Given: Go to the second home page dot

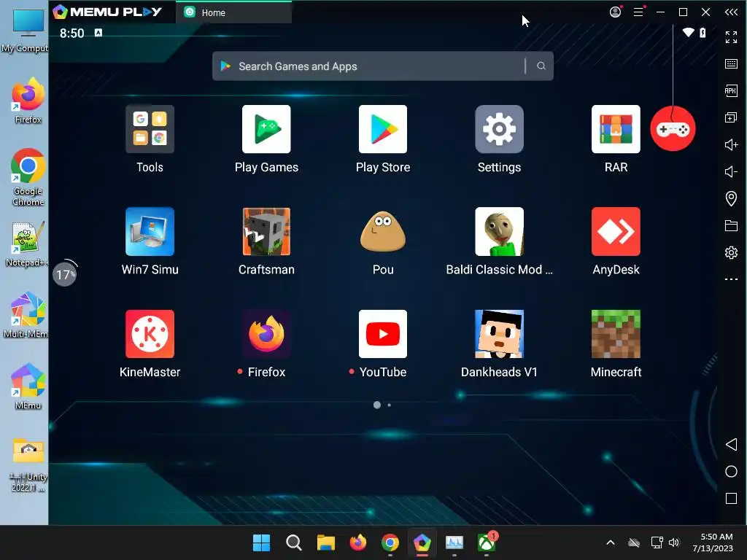Looking at the screenshot, I should click(390, 405).
